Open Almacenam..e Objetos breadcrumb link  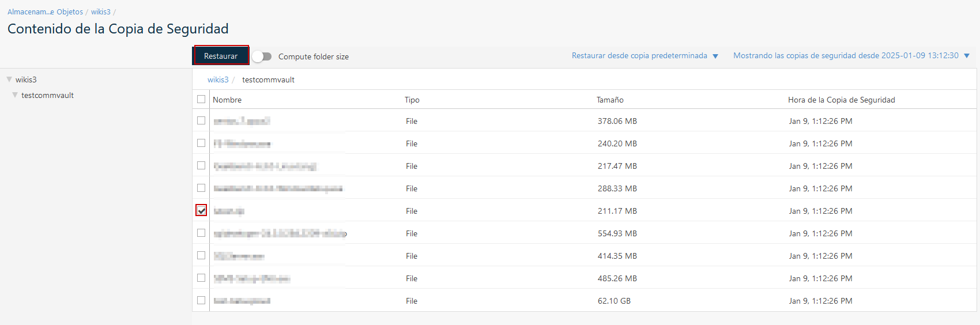tap(45, 12)
